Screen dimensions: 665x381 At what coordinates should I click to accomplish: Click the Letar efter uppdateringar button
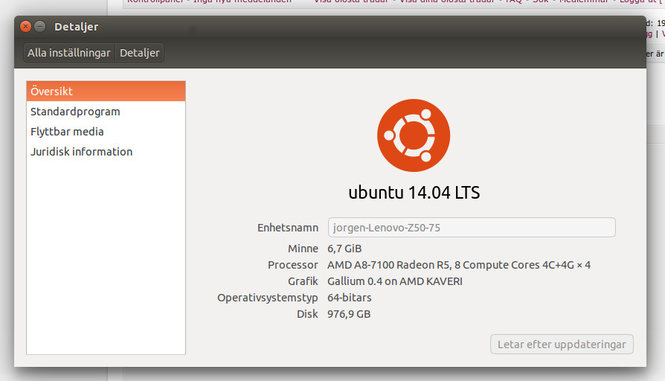(x=562, y=345)
